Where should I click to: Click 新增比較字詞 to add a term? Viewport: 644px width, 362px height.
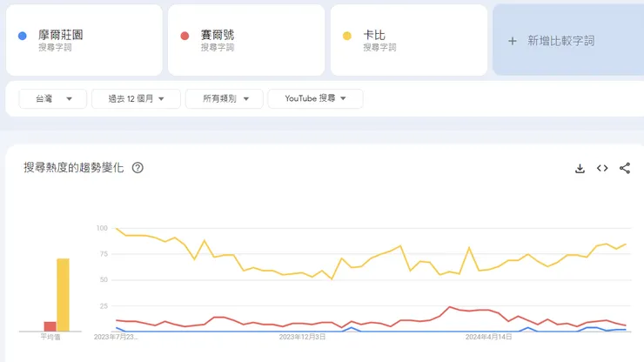(x=561, y=41)
